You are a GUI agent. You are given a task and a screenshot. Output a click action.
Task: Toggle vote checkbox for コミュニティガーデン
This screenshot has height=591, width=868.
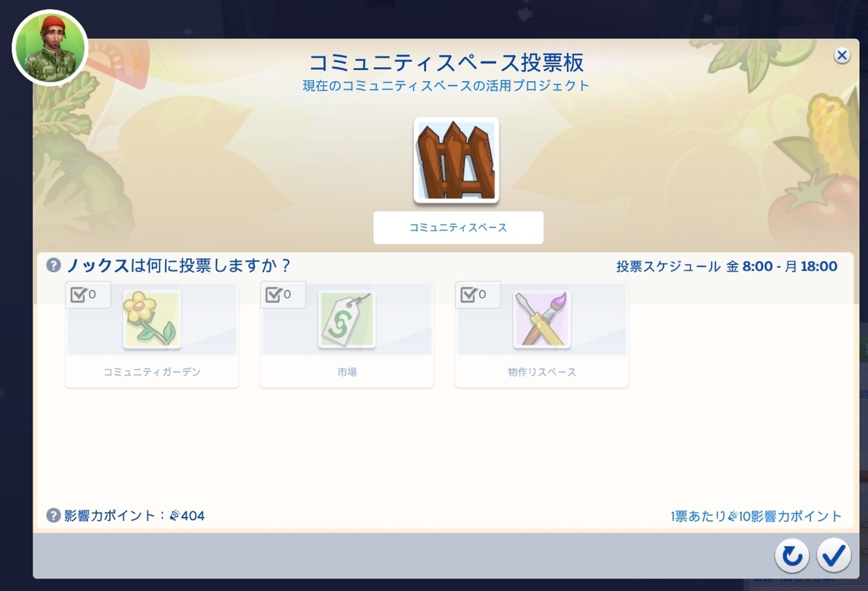coord(78,295)
